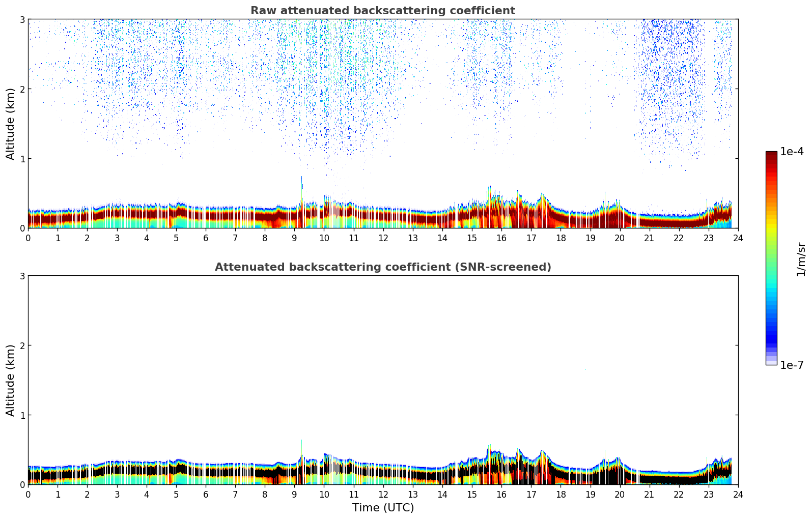Click the "Time (UTC)" axis label
This screenshot has width=812, height=519.
coord(383,508)
